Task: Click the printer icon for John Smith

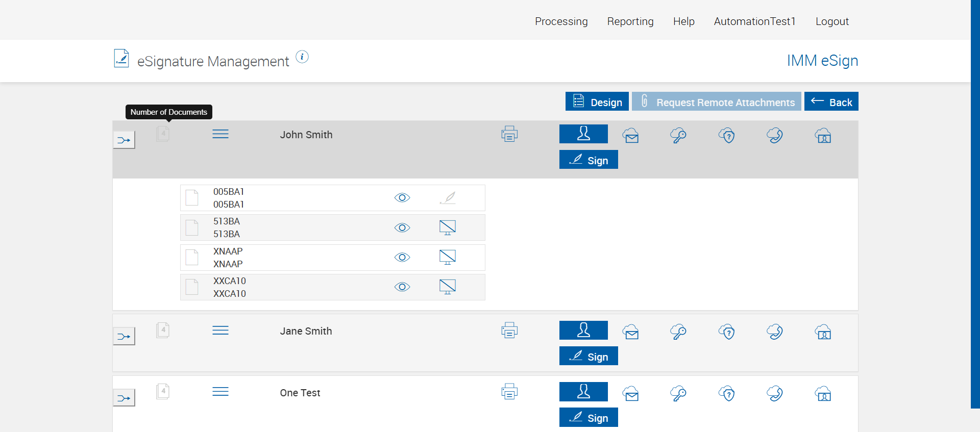Action: 509,134
